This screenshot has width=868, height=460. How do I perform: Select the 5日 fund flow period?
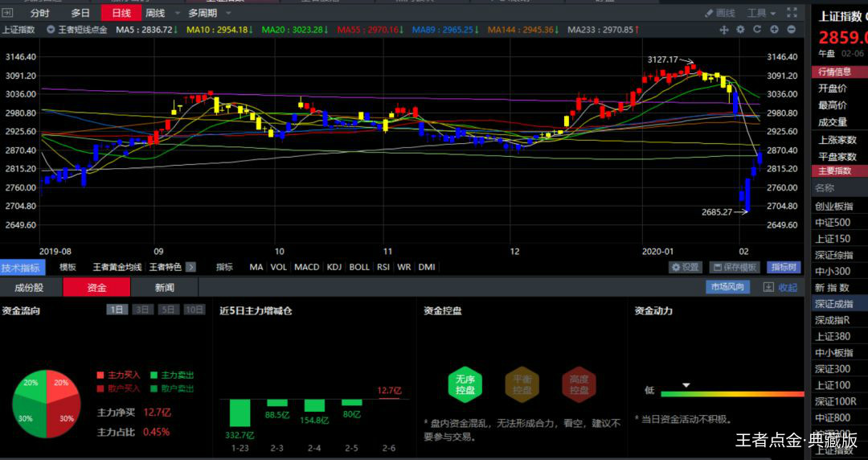[x=168, y=310]
